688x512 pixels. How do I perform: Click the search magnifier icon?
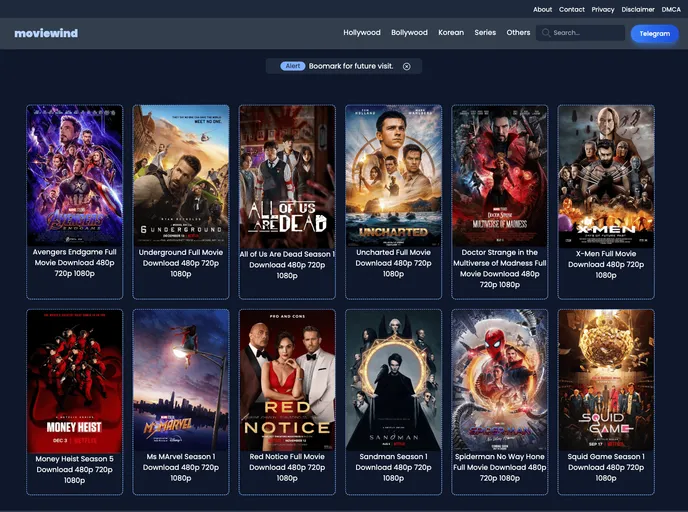click(546, 33)
